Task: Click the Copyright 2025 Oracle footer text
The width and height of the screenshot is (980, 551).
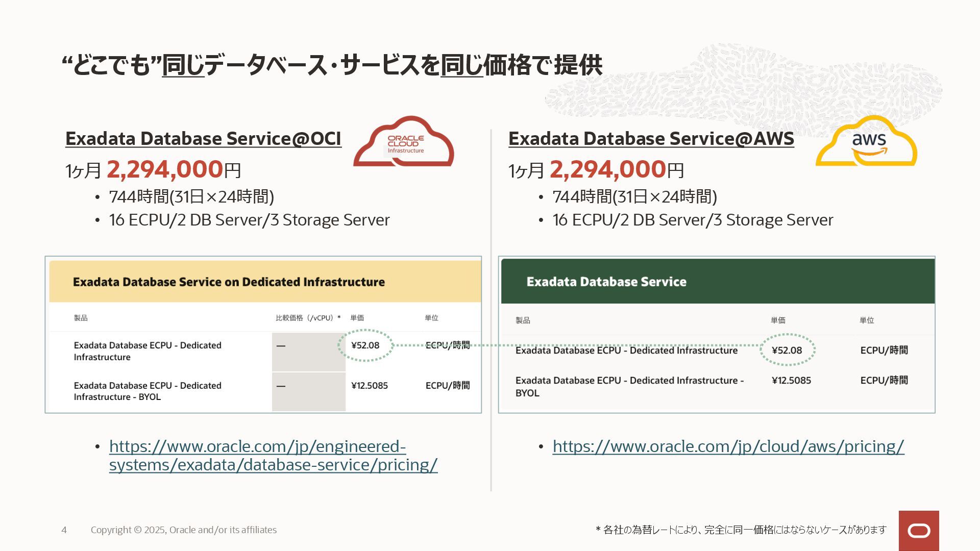Action: coord(184,530)
